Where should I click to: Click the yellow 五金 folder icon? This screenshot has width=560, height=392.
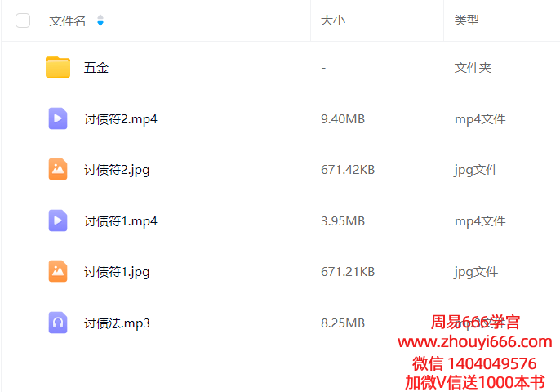tap(58, 68)
